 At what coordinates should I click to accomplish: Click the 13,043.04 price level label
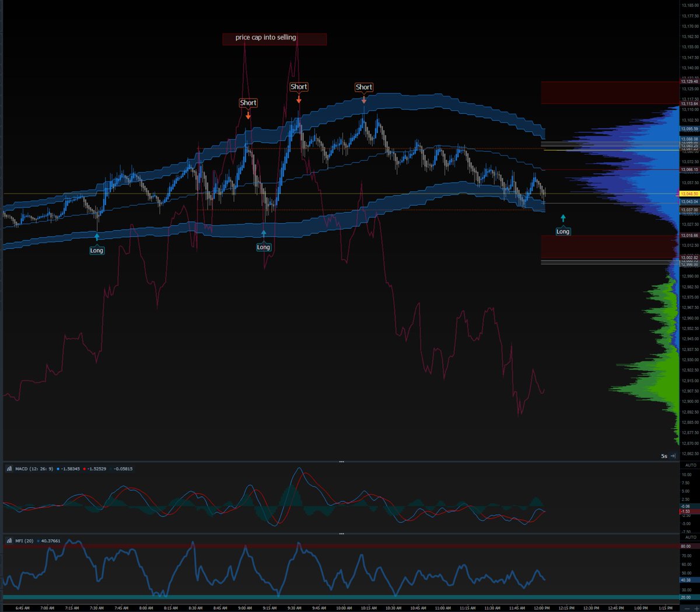click(x=689, y=202)
